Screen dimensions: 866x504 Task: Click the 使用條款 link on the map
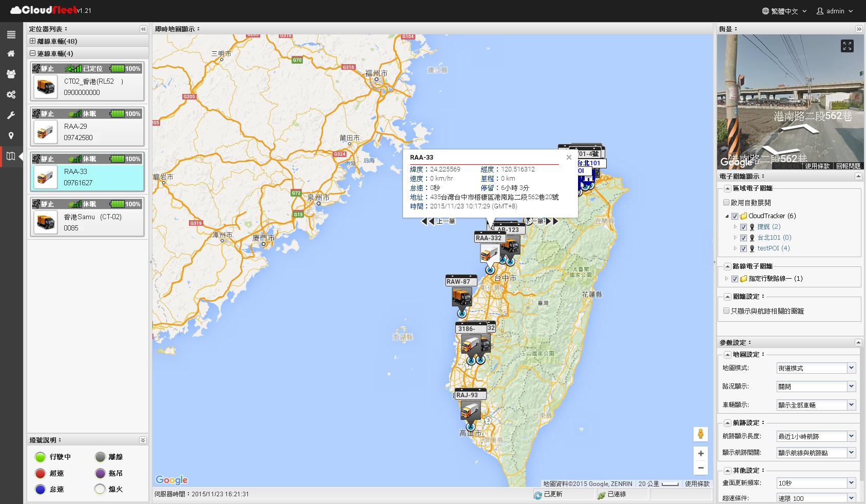(x=697, y=484)
